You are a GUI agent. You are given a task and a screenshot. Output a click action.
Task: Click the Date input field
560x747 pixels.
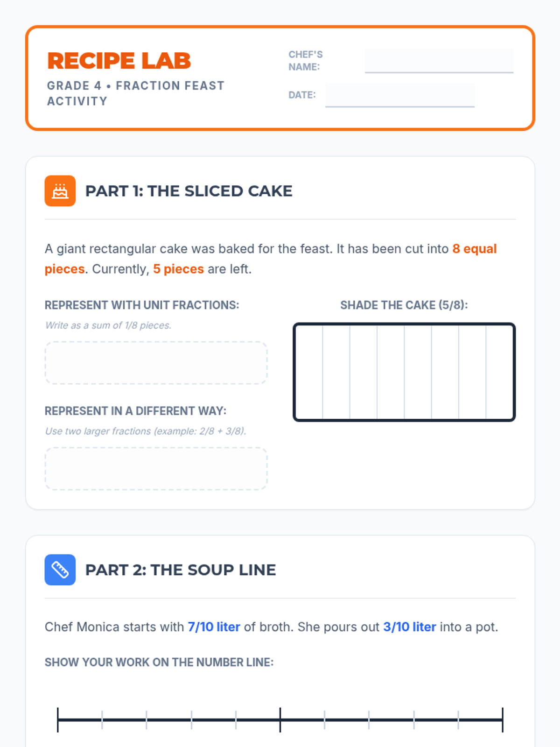click(399, 95)
